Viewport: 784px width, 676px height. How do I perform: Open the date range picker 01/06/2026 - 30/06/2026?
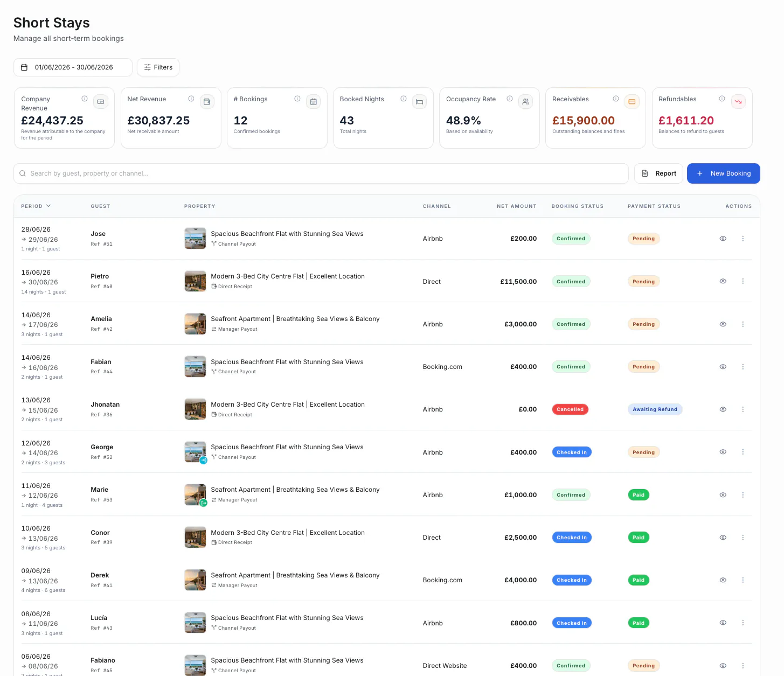tap(73, 67)
